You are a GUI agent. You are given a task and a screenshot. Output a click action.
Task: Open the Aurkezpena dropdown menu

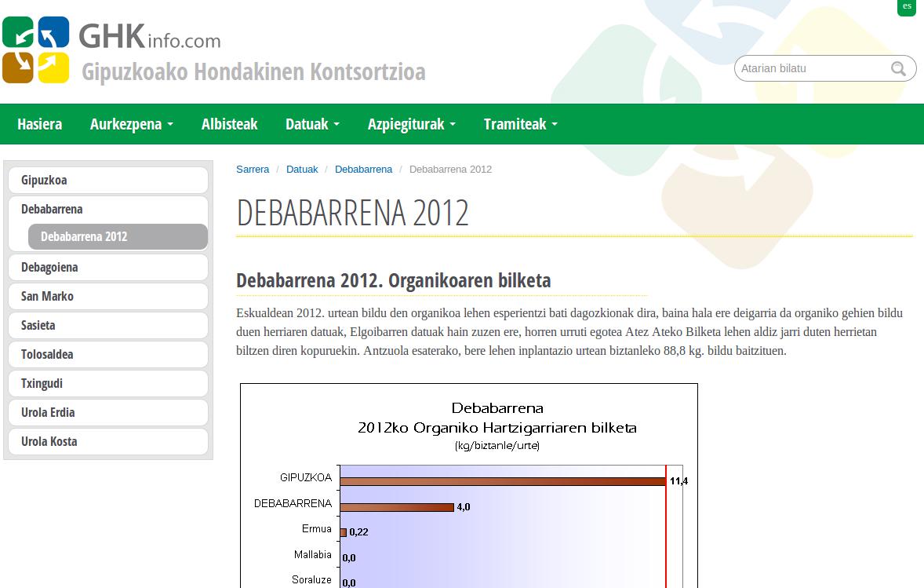131,124
